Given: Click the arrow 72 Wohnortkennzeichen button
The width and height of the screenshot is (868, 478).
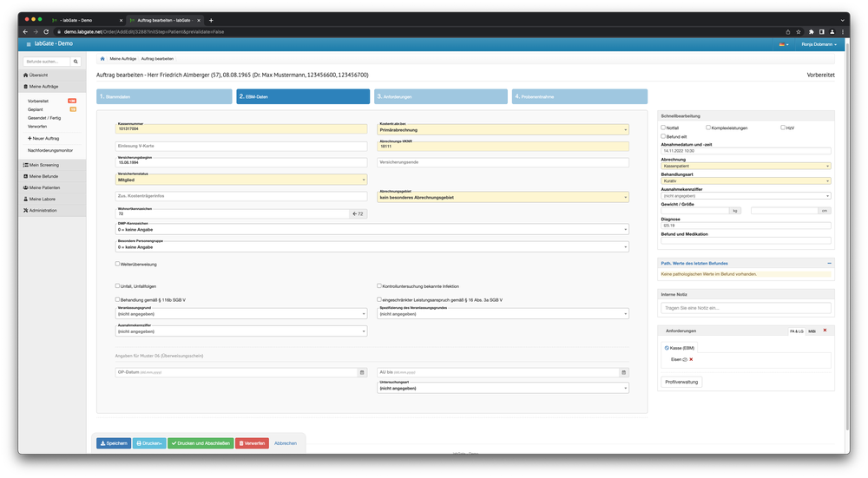Looking at the screenshot, I should pos(358,213).
